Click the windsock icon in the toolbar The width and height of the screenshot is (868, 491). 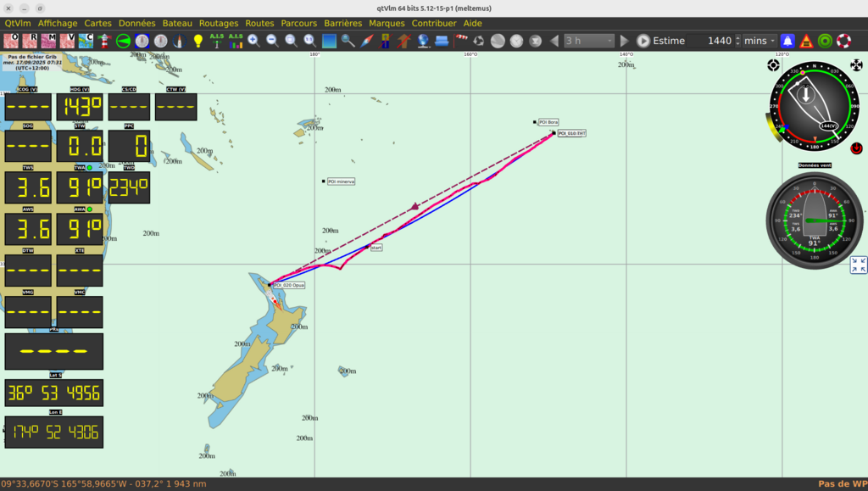(461, 41)
